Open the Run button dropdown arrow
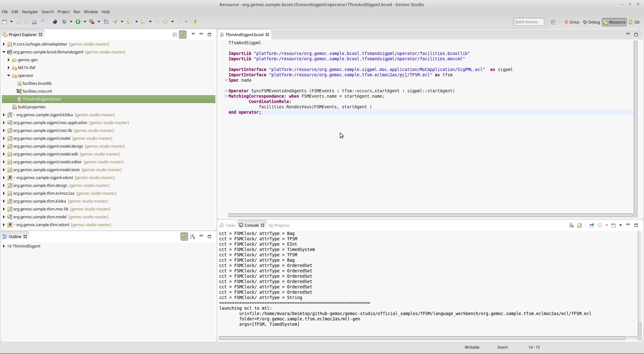This screenshot has height=354, width=644. [85, 22]
